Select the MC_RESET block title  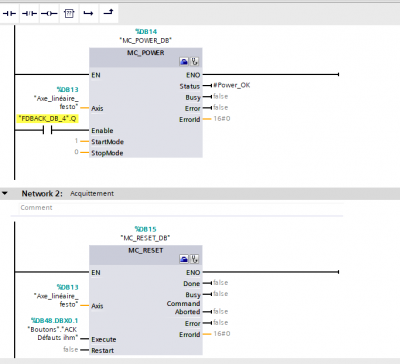pos(146,250)
